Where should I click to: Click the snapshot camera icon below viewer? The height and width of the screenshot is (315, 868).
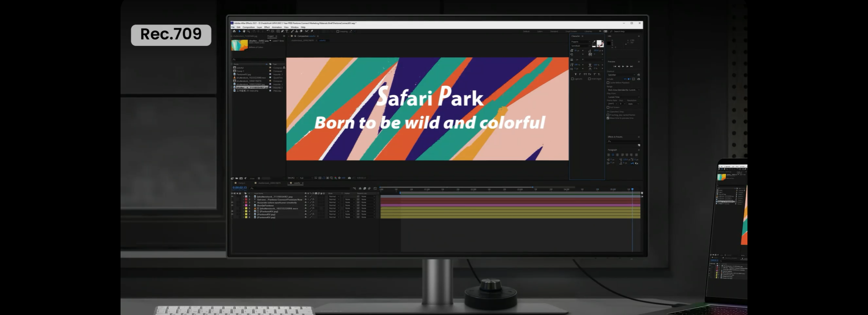(x=349, y=178)
